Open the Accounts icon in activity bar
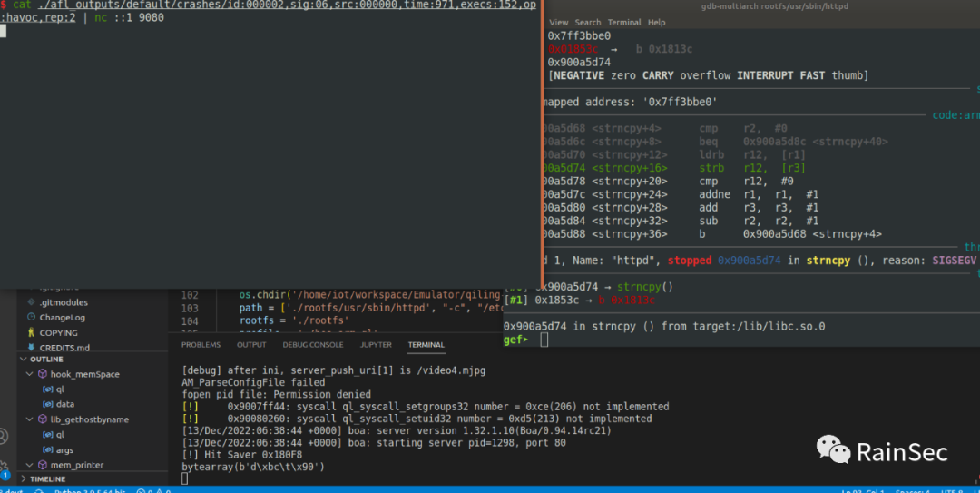The height and width of the screenshot is (493, 980). click(x=3, y=436)
